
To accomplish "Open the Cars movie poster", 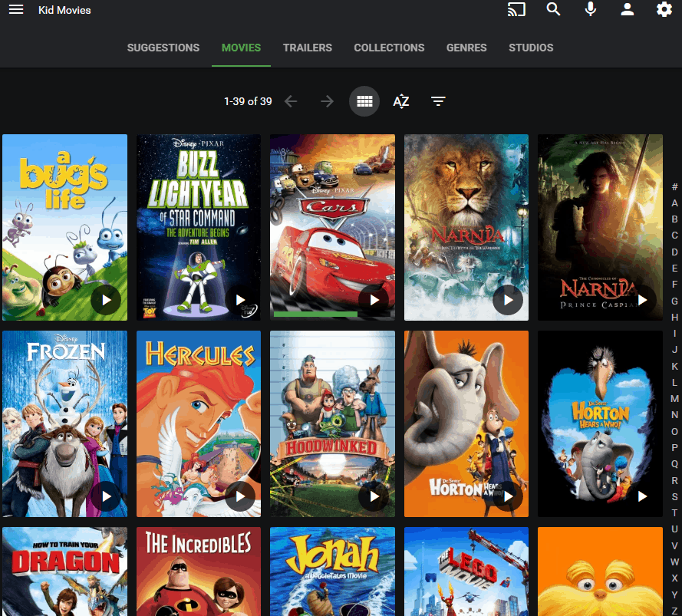I will coord(333,228).
